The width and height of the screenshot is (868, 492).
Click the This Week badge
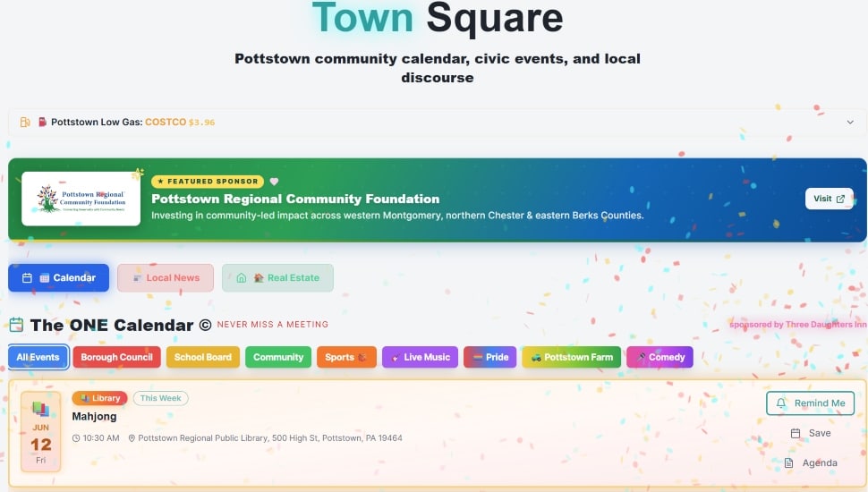(x=160, y=398)
